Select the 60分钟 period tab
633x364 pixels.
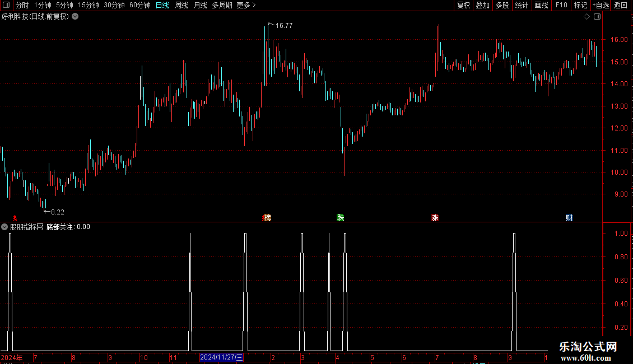point(140,5)
